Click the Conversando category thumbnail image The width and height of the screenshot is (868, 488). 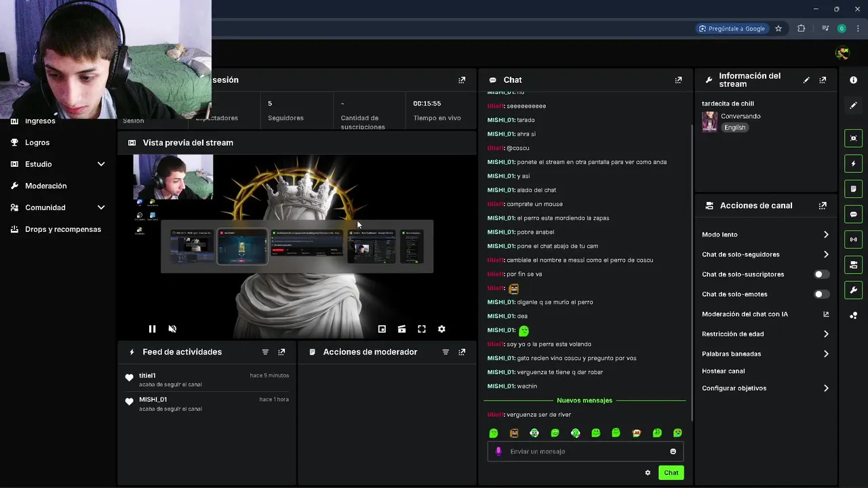[x=709, y=122]
